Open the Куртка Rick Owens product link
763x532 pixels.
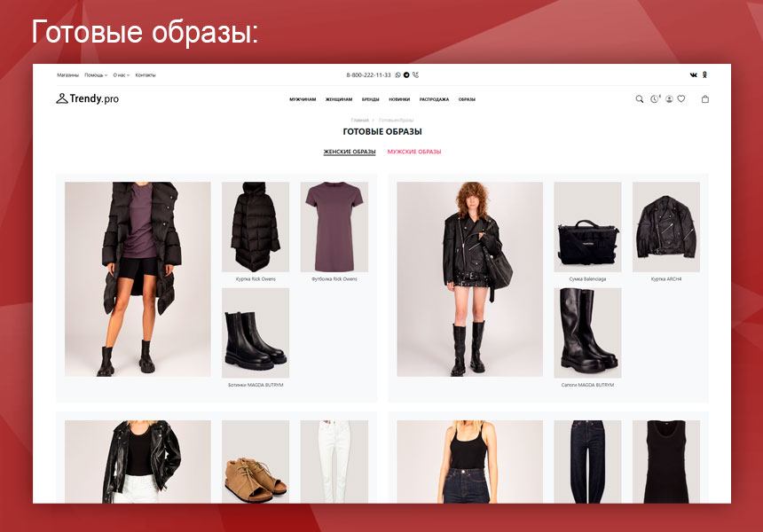point(255,278)
